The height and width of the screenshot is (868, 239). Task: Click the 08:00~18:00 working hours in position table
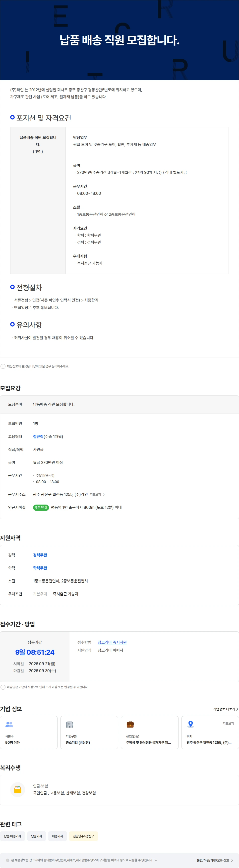89,193
